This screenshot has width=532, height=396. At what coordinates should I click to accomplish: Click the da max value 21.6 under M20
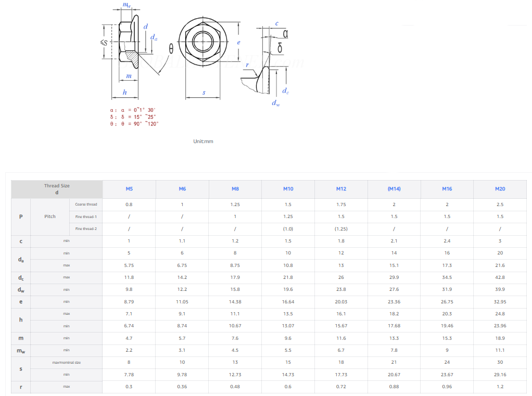[500, 265]
